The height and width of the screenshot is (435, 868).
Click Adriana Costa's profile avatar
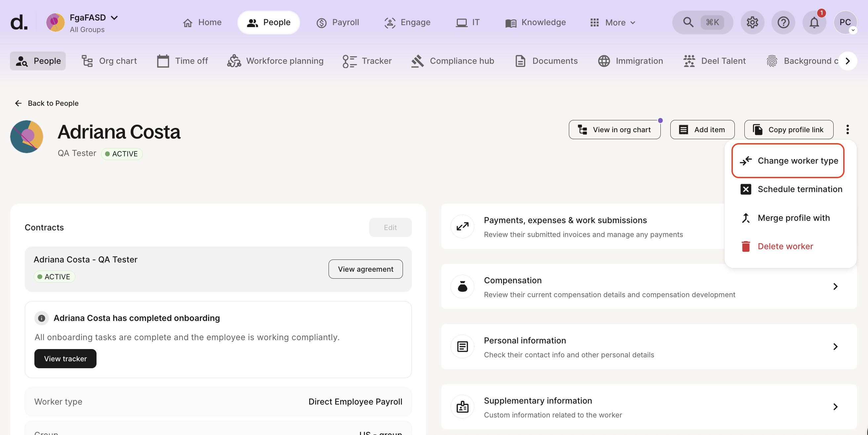[27, 137]
